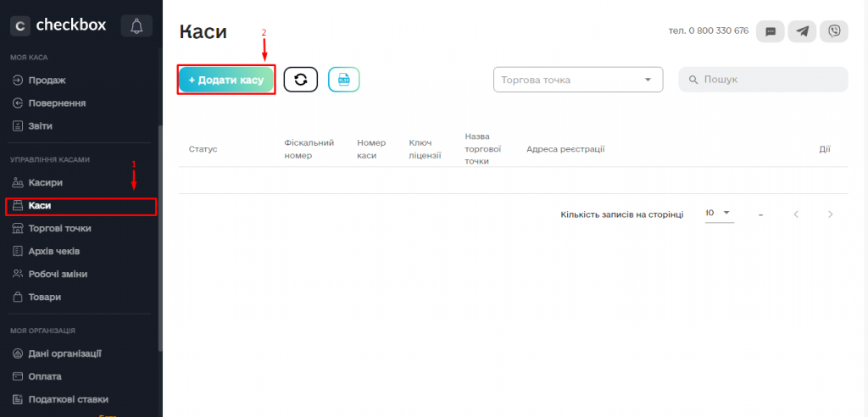Export registers to XLSX file
This screenshot has height=417, width=868.
tap(344, 80)
